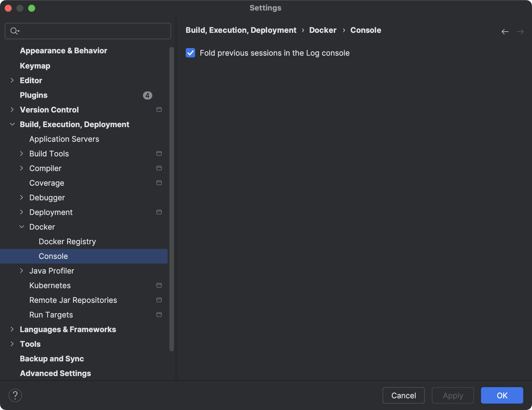Expand the Compiler node

point(21,168)
